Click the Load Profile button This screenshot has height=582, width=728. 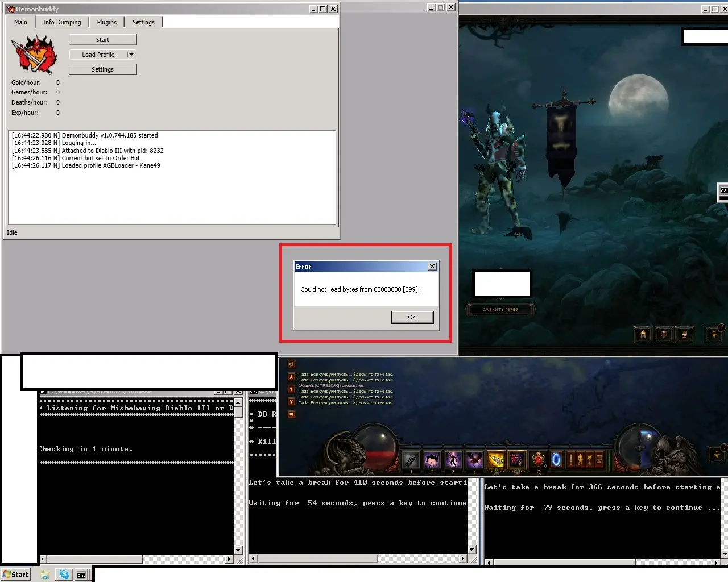point(98,55)
